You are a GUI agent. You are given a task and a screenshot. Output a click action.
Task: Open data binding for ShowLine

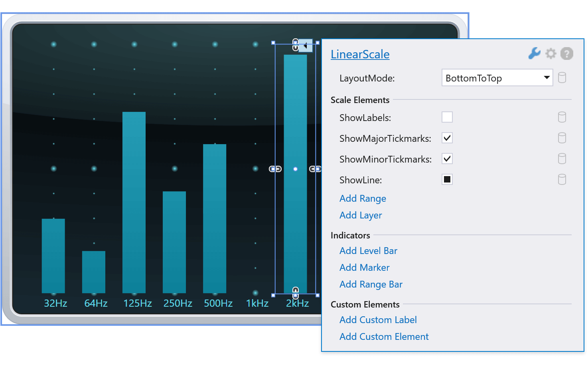[562, 179]
